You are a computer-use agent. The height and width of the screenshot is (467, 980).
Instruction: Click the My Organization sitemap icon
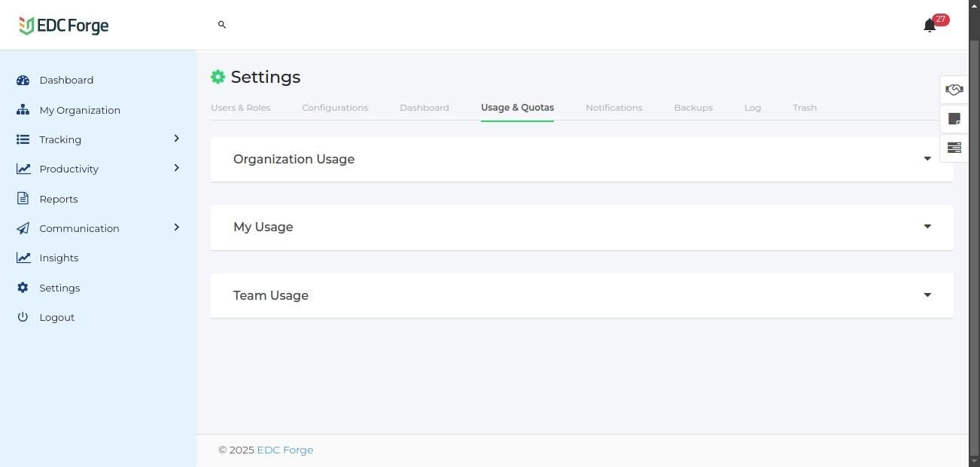[23, 110]
